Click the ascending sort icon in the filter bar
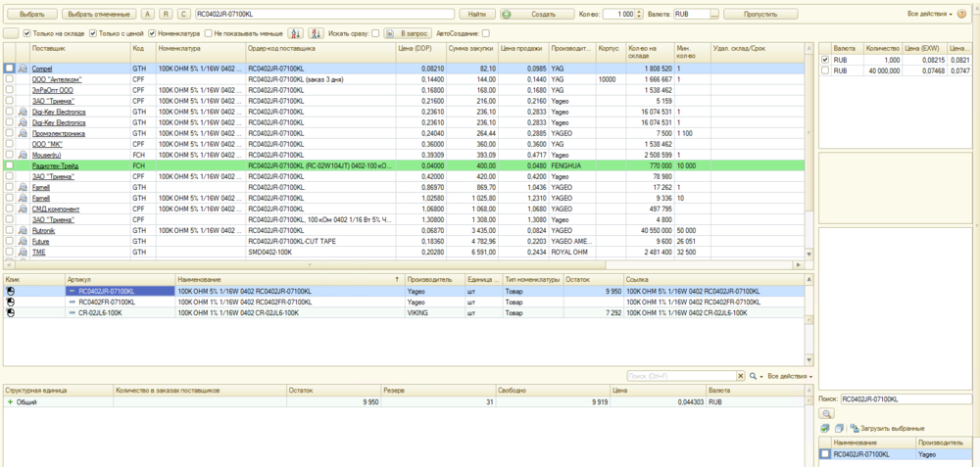The width and height of the screenshot is (980, 467). [x=295, y=33]
